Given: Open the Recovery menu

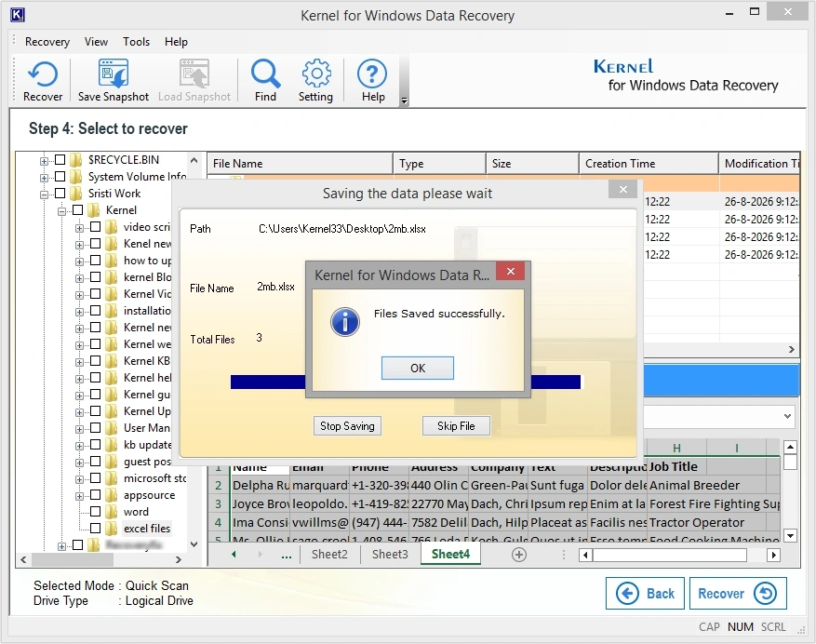Looking at the screenshot, I should point(47,42).
